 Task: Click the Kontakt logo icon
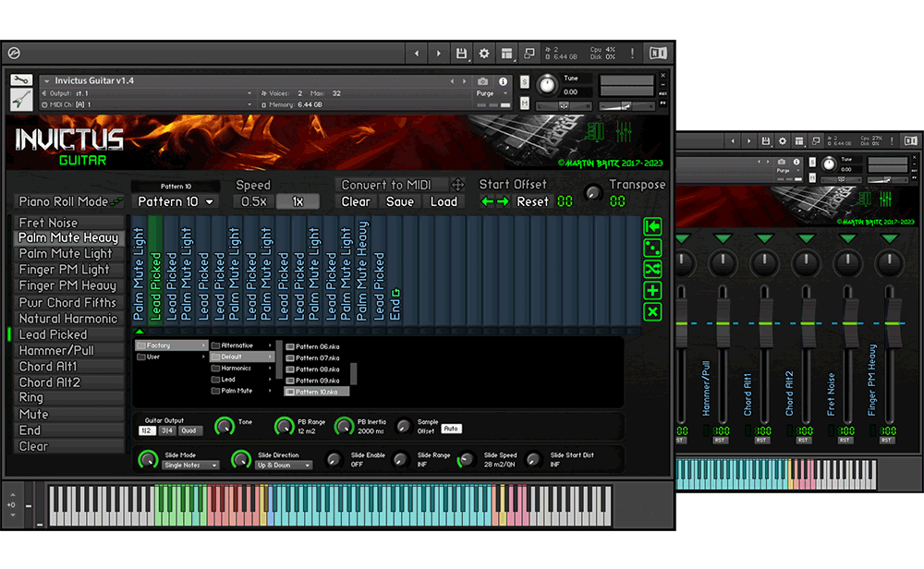click(14, 53)
